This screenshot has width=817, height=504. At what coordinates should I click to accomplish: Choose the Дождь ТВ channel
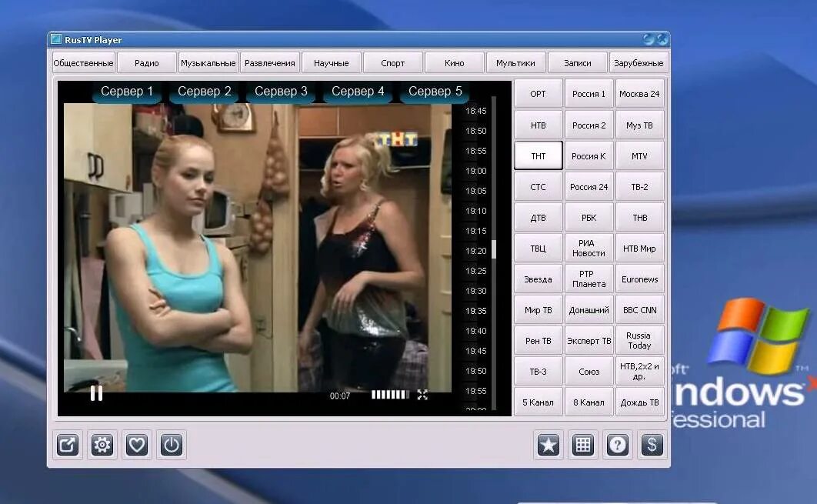pyautogui.click(x=639, y=402)
